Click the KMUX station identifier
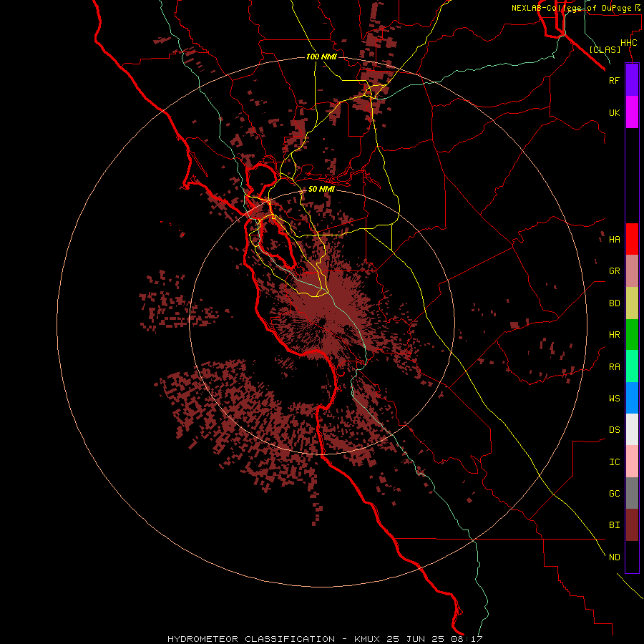 pos(367,639)
